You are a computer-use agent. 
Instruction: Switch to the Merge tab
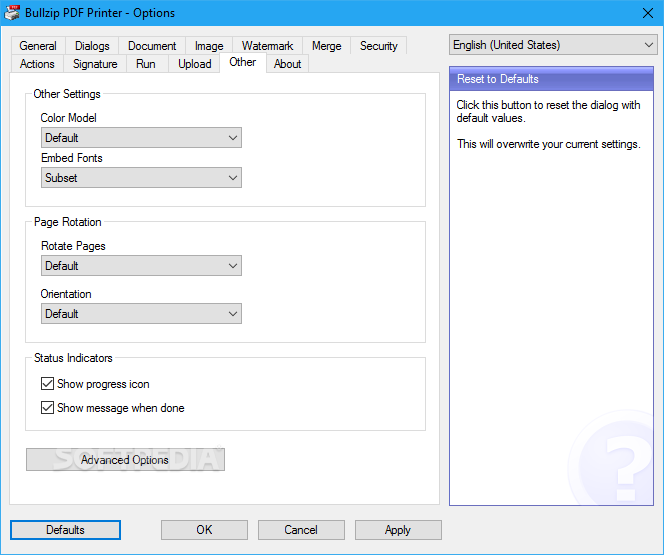coord(326,46)
